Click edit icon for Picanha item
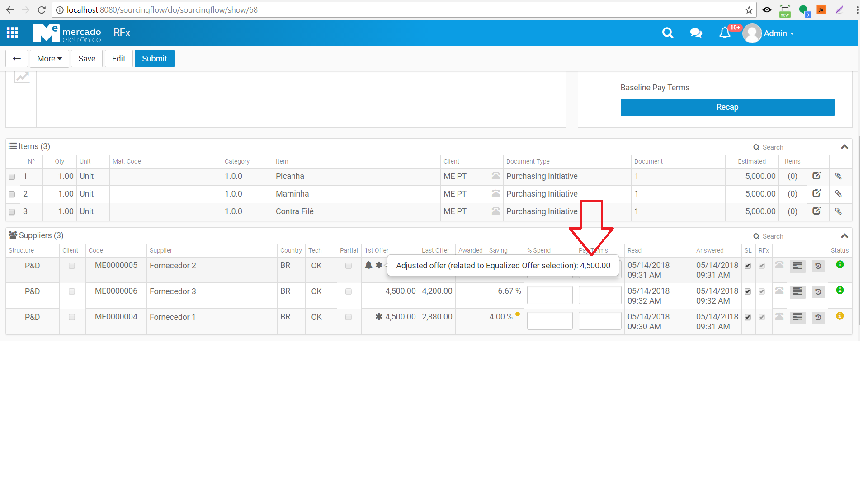 [x=816, y=176]
